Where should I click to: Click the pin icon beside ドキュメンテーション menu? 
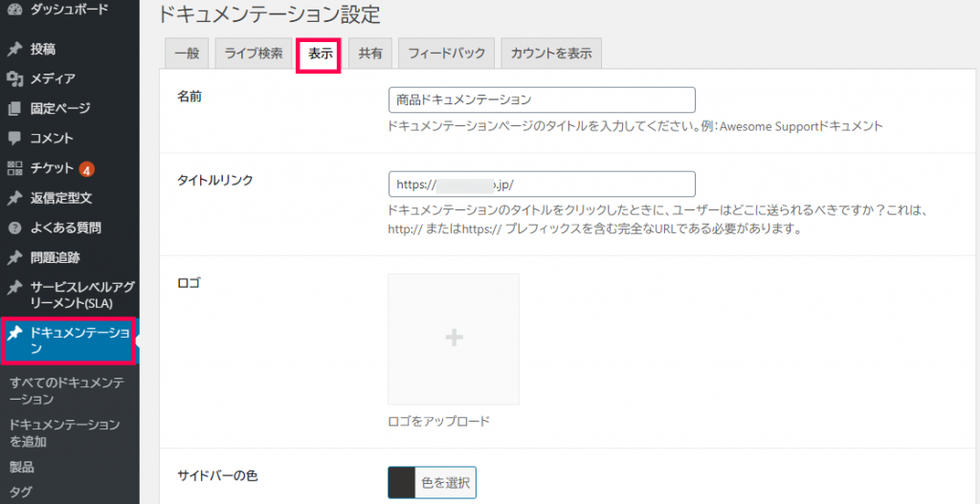(14, 333)
